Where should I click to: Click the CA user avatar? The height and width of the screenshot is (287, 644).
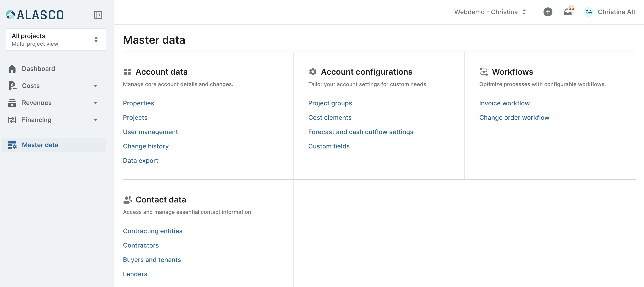click(589, 12)
